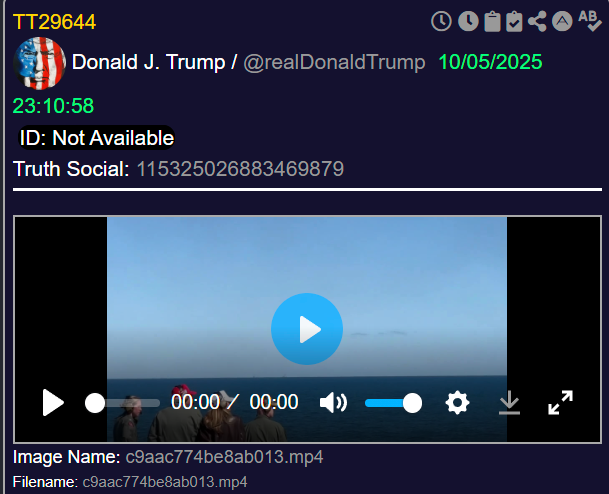
Task: Open Truth Social ID 115325026883469879 link
Action: (x=240, y=169)
